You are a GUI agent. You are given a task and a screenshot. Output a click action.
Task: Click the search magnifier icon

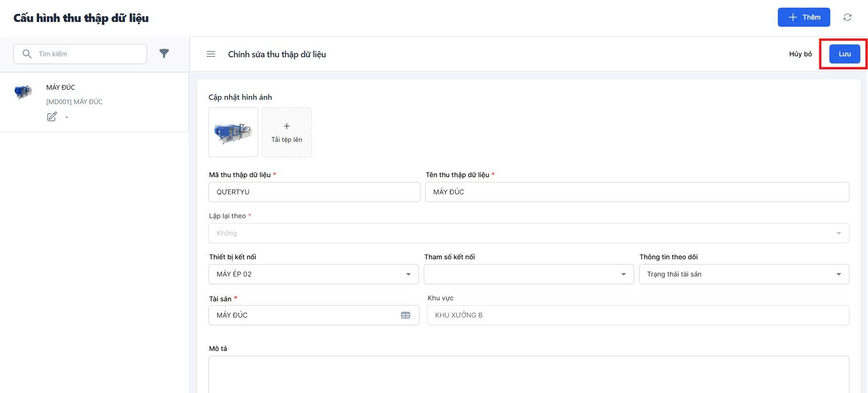(27, 54)
